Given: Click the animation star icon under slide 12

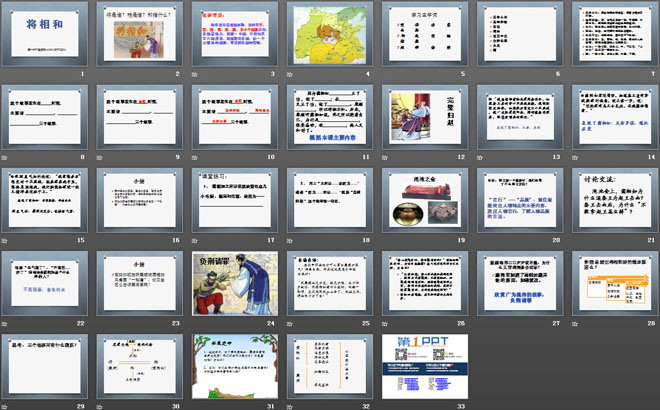Looking at the screenshot, I should click(384, 157).
